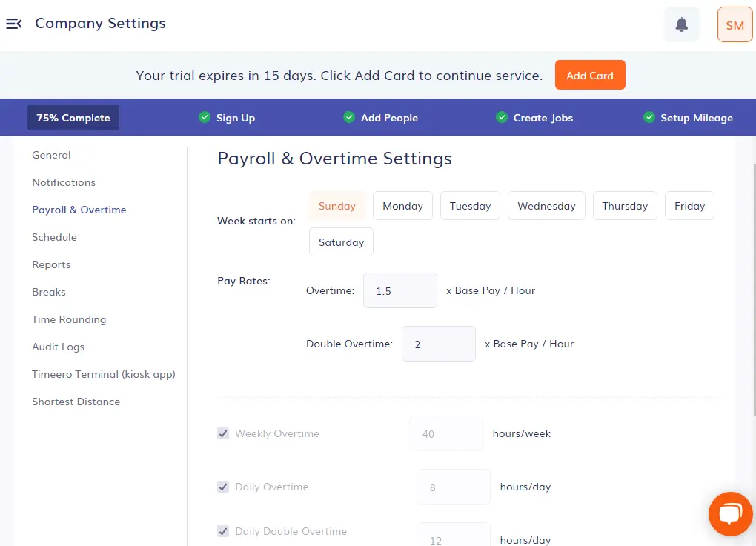Click the Overtime pay rate field
Screen dimensions: 756x546
[x=399, y=290]
